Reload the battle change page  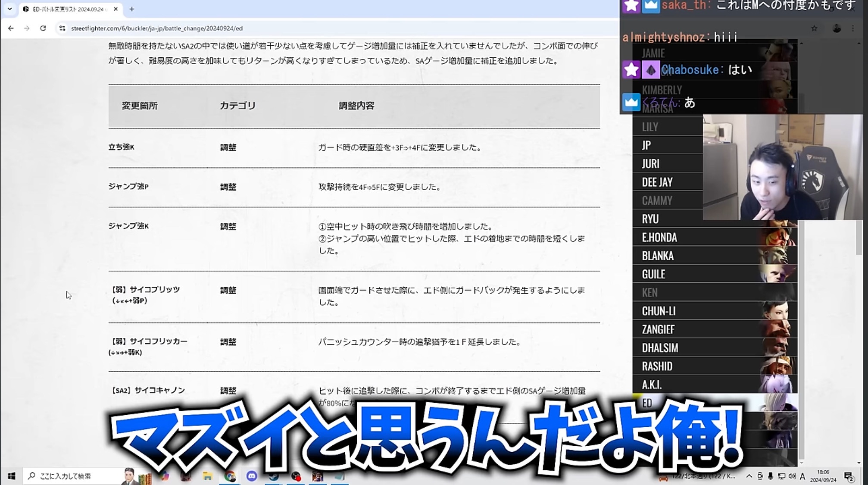pyautogui.click(x=43, y=28)
